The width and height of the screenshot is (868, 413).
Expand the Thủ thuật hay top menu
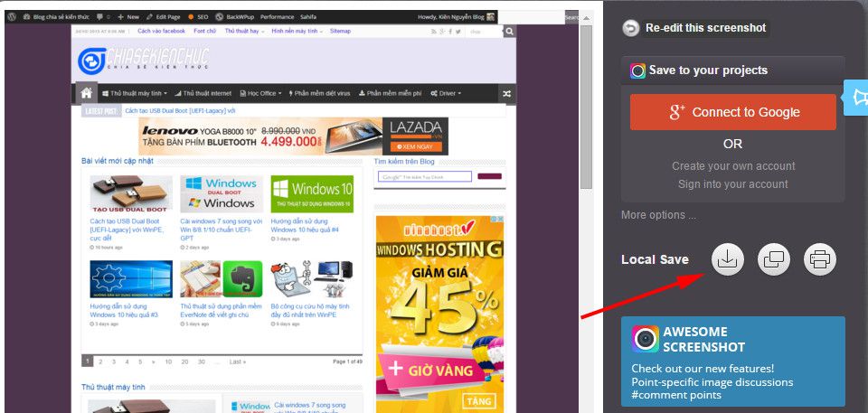click(x=244, y=31)
